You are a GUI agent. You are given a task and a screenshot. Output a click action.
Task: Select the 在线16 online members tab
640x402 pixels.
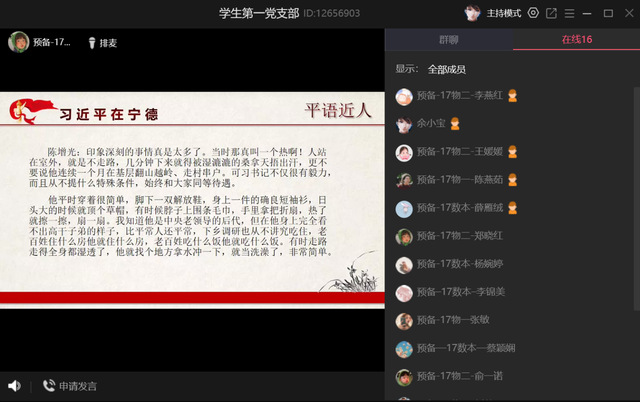(x=576, y=40)
